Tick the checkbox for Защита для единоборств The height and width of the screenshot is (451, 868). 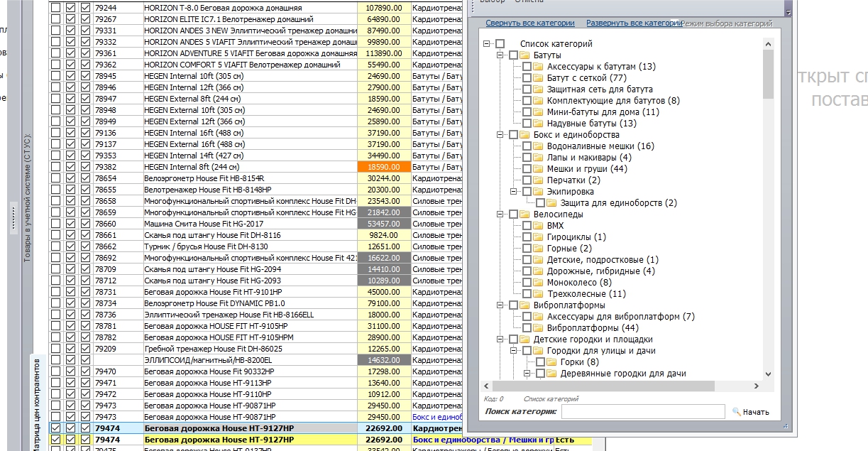pos(540,203)
